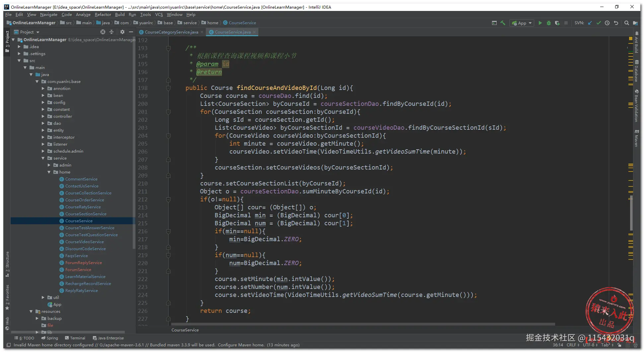
Task: Toggle the Terminal tool window
Action: (x=75, y=338)
